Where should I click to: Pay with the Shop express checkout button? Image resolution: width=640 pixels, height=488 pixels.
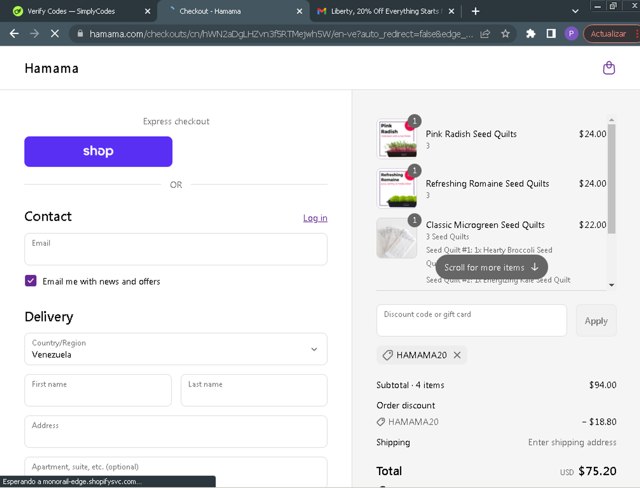click(98, 151)
